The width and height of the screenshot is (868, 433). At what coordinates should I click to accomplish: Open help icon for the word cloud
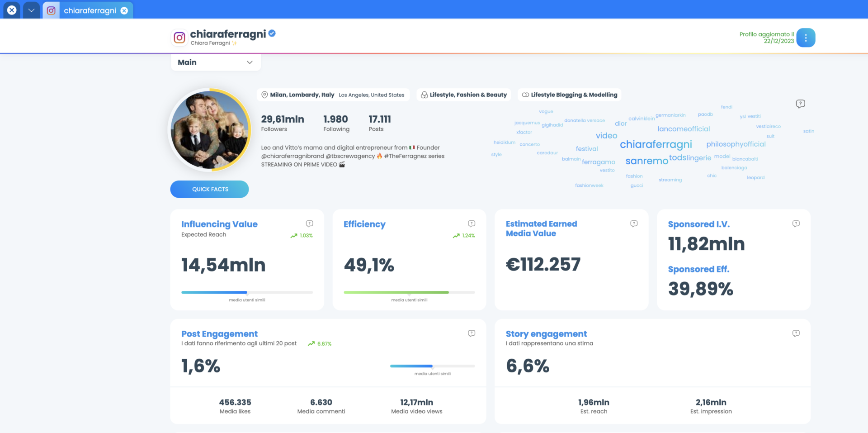800,104
